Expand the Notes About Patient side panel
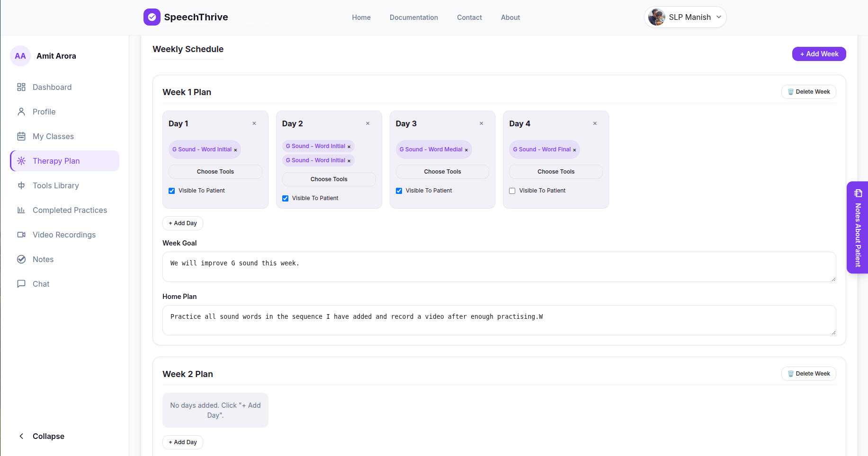Viewport: 868px width, 456px height. tap(858, 228)
